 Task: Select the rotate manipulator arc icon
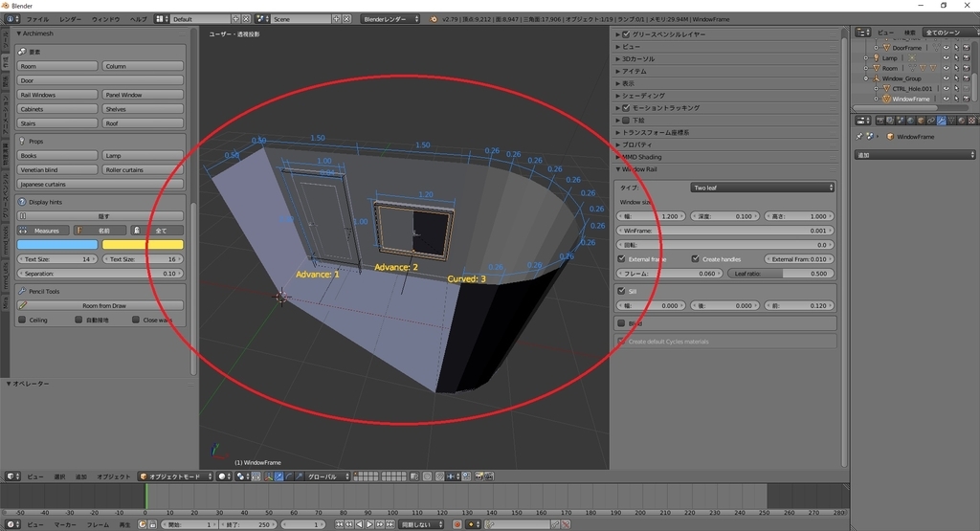point(289,476)
